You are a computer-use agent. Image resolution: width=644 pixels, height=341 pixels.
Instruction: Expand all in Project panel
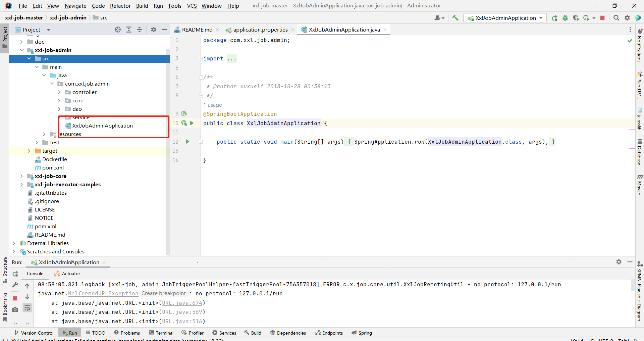(129, 30)
